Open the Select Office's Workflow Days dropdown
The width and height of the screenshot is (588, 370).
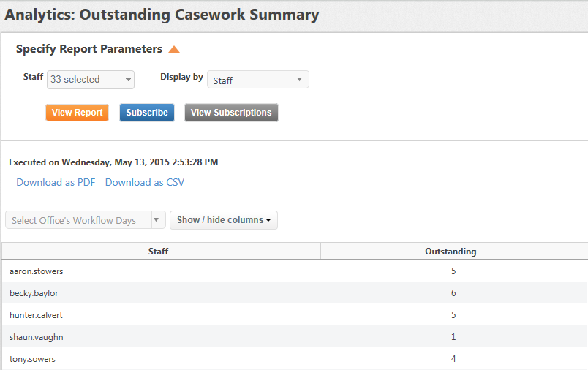[86, 220]
